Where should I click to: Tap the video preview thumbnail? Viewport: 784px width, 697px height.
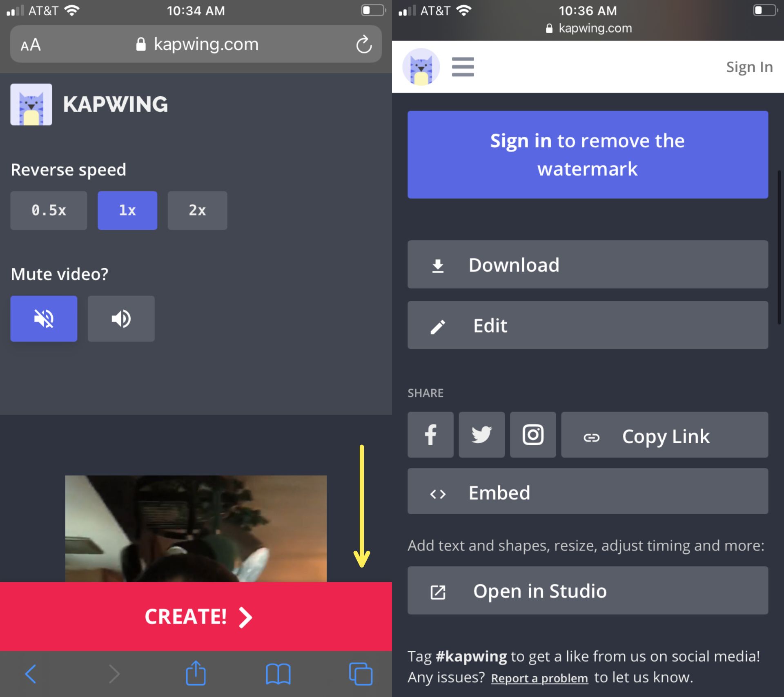pyautogui.click(x=196, y=528)
